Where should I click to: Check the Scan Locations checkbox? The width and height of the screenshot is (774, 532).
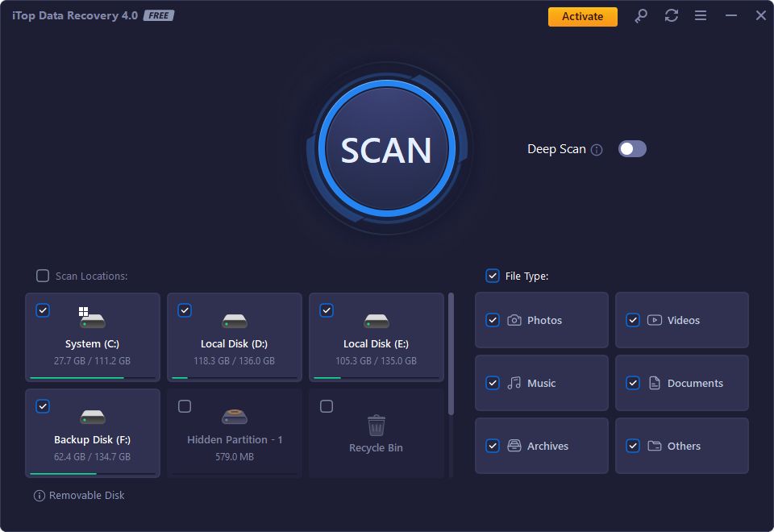pyautogui.click(x=42, y=276)
